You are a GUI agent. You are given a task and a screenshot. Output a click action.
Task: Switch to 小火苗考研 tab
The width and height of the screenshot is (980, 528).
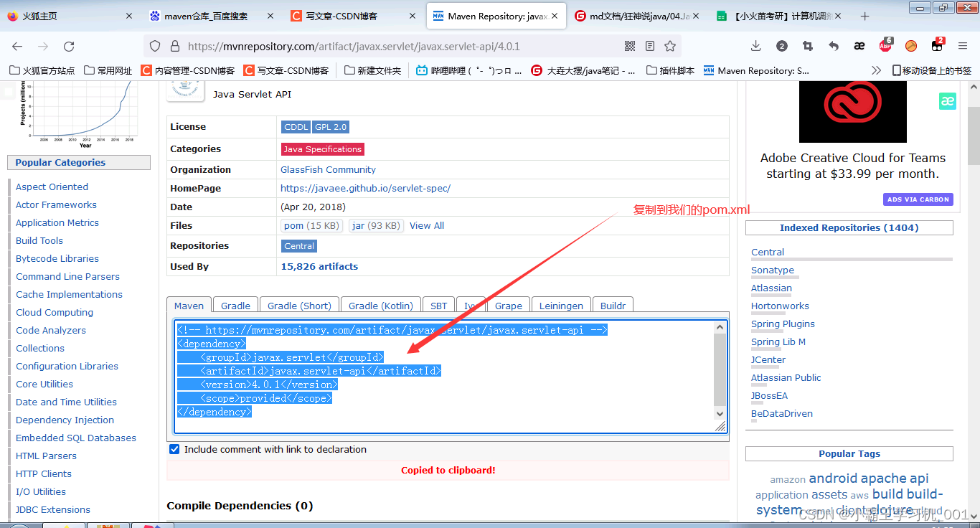(778, 16)
